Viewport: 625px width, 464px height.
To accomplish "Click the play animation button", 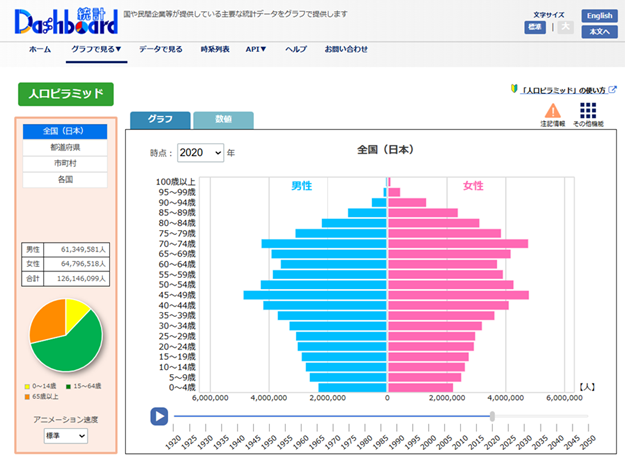I will pos(158,416).
